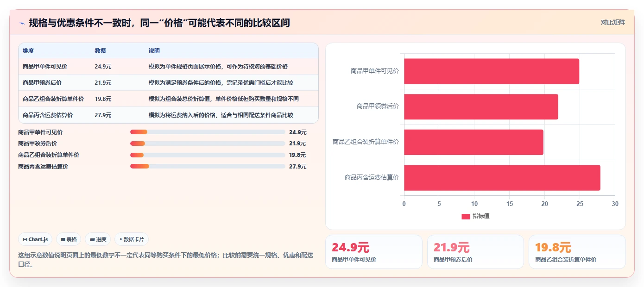Click the footer note starting 这组示意数值说明
This screenshot has width=644, height=287.
(x=166, y=260)
